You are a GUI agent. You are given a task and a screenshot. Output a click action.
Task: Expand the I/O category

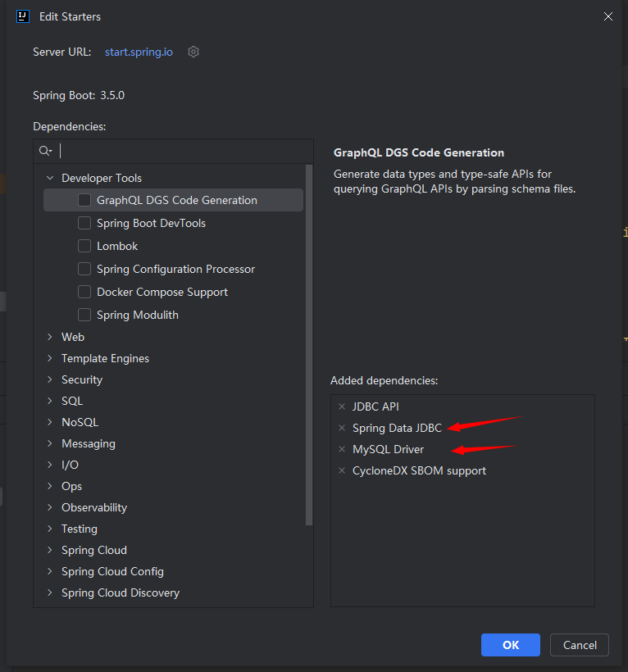click(x=50, y=465)
